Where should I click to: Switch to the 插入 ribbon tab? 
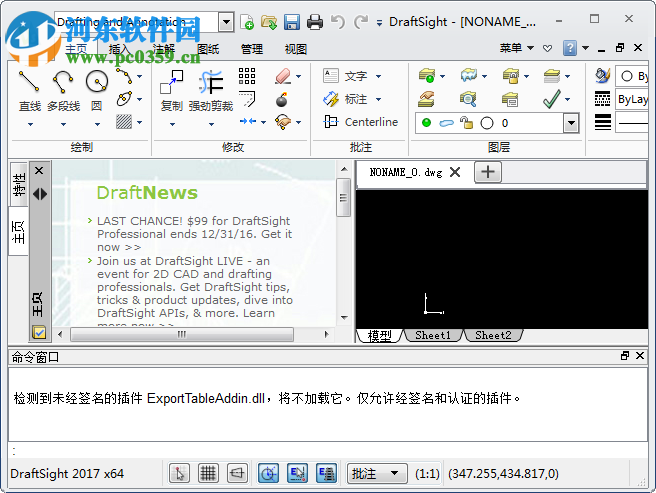pos(119,49)
